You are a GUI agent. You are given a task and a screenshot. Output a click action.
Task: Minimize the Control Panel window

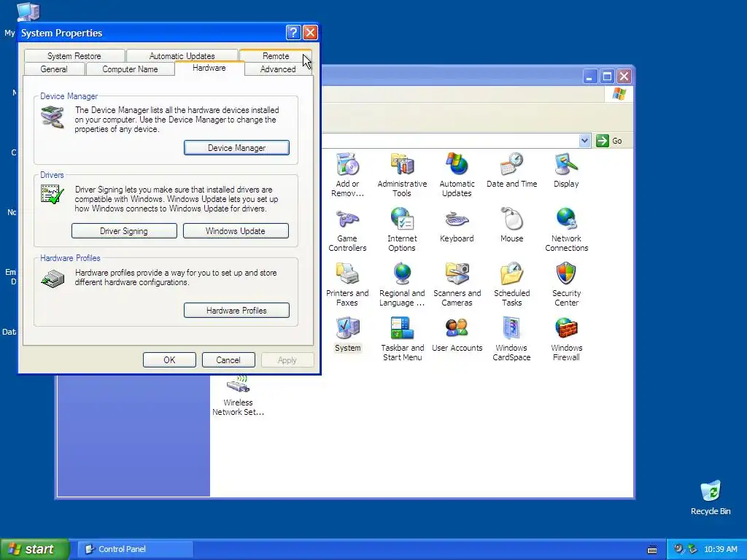589,76
